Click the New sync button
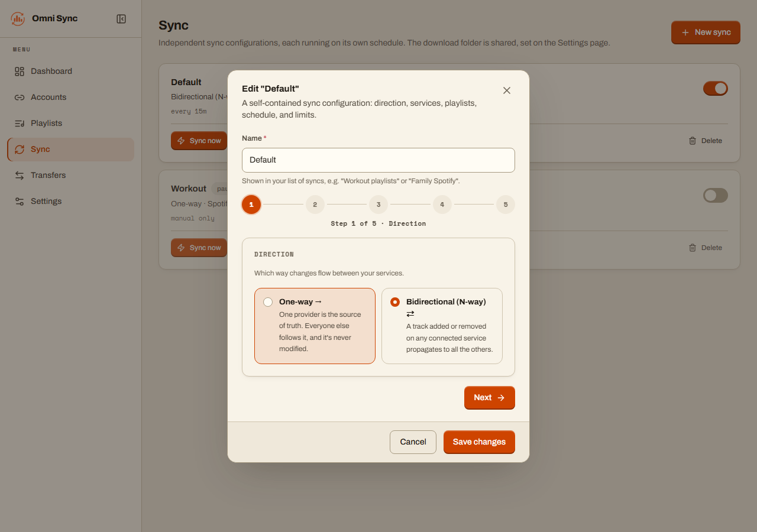The height and width of the screenshot is (532, 757). (x=706, y=33)
